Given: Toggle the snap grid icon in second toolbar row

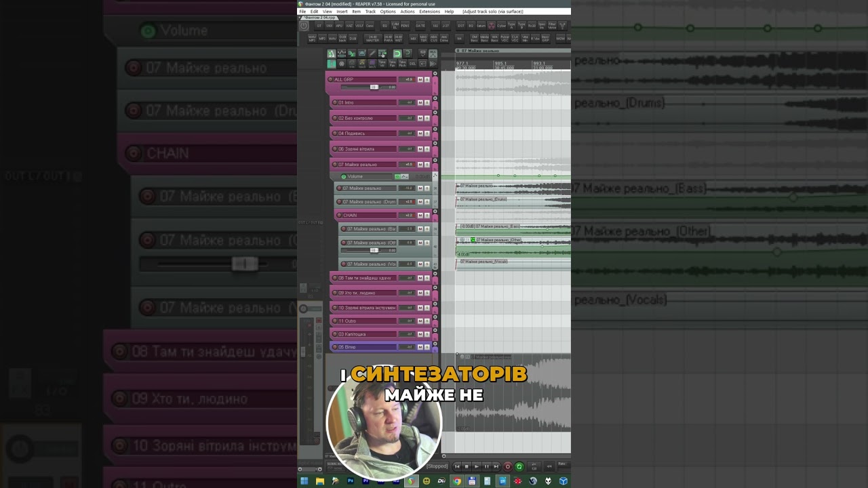Looking at the screenshot, I should click(331, 64).
